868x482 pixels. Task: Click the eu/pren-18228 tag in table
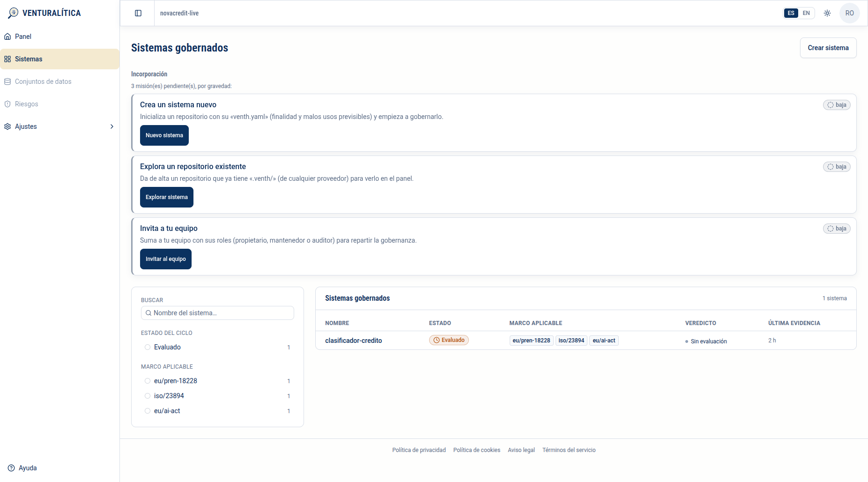[x=532, y=341]
